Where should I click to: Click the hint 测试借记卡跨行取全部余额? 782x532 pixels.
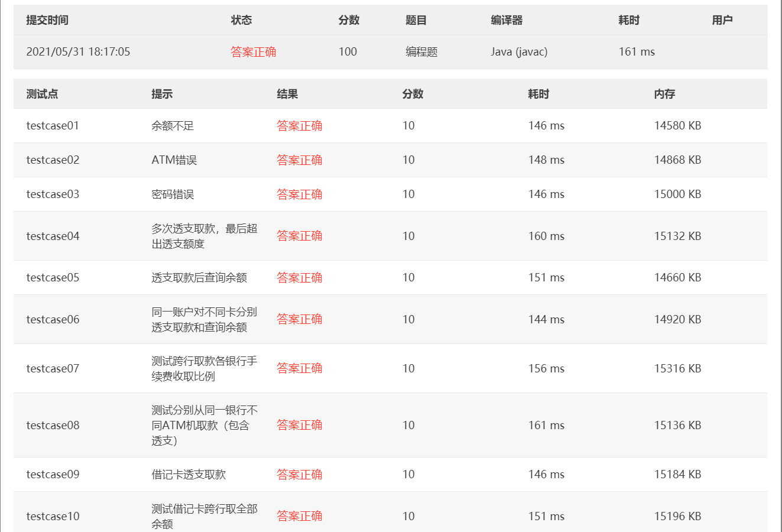click(x=205, y=517)
